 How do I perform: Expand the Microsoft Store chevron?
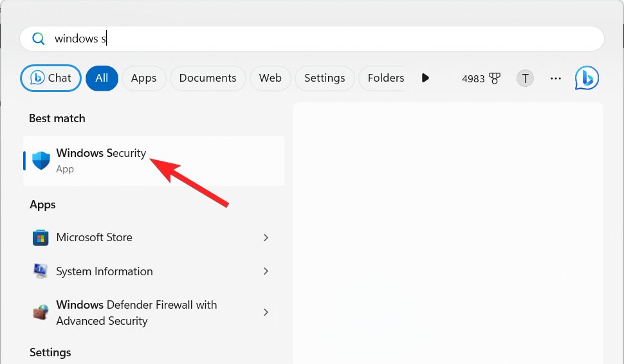266,237
